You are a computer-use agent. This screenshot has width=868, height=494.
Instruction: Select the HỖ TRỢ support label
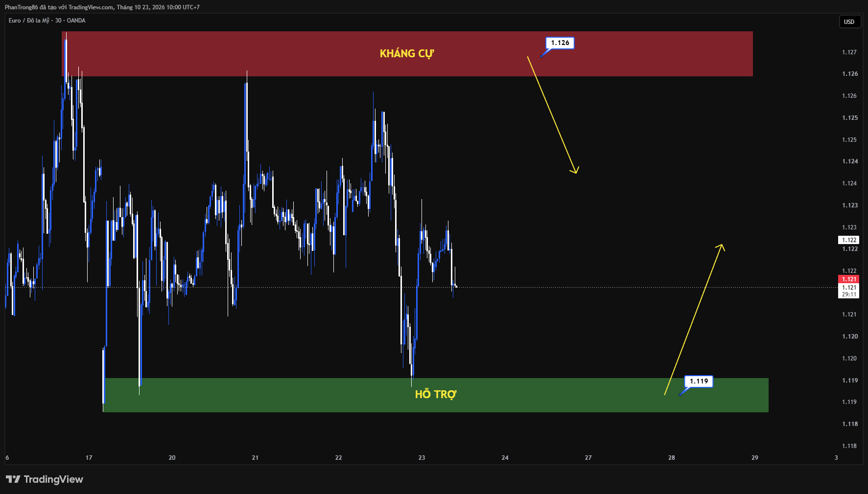[436, 394]
